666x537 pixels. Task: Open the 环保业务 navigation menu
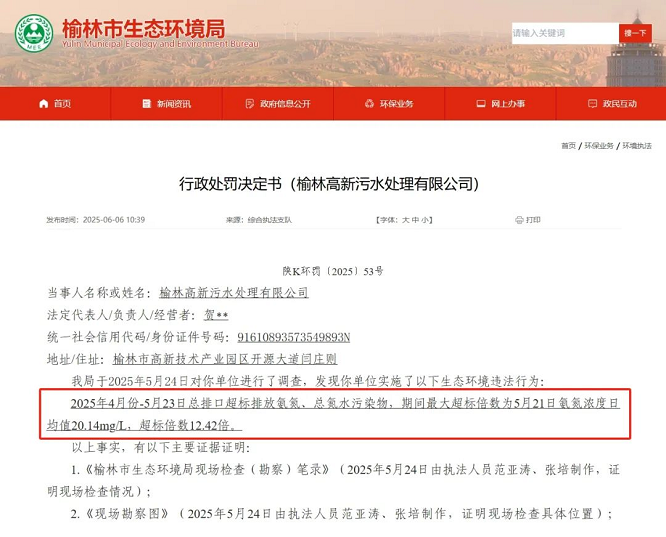click(389, 104)
